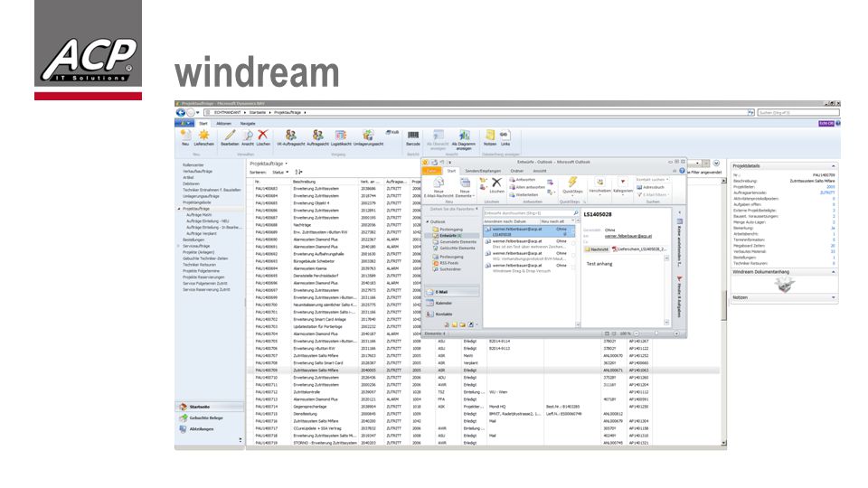This screenshot has width=868, height=488.
Task: Select the Windream Drag & Drop Versuch email
Action: (x=529, y=267)
